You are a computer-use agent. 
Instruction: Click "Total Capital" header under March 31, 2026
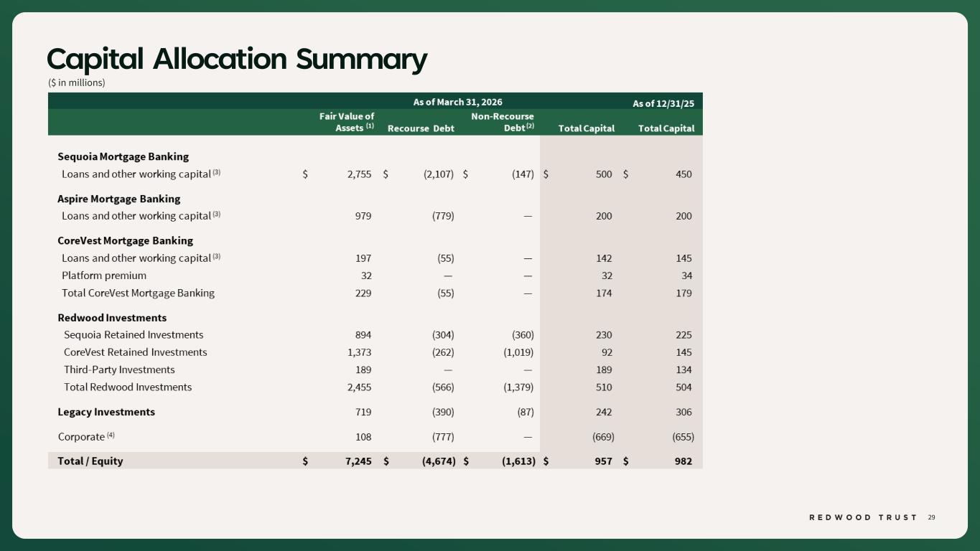tap(587, 128)
